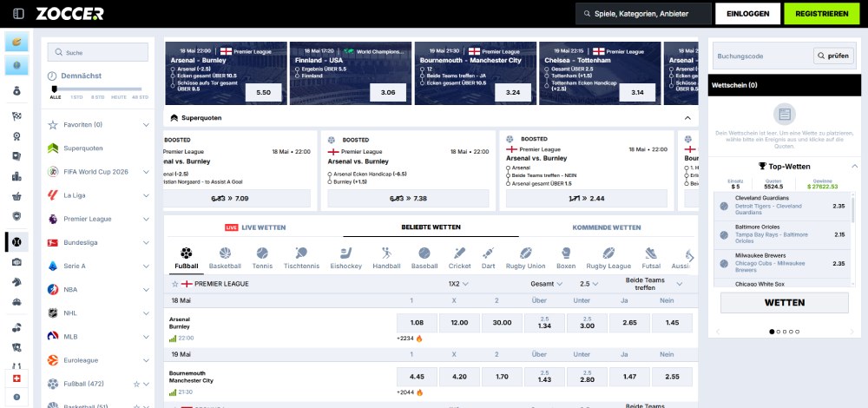This screenshot has width=868, height=408.
Task: Open statistics icon for Bournemouth Manchester City match
Action: coord(173,392)
